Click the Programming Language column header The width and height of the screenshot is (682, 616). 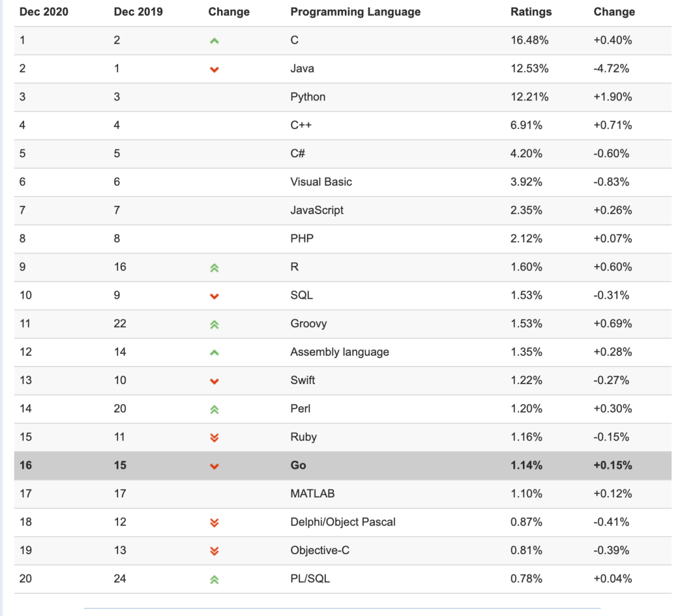click(x=355, y=12)
